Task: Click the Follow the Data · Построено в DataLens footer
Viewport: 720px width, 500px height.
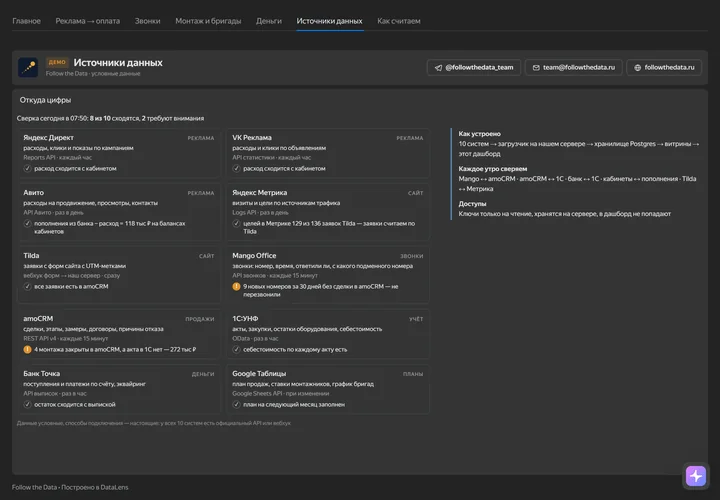Action: [x=70, y=487]
